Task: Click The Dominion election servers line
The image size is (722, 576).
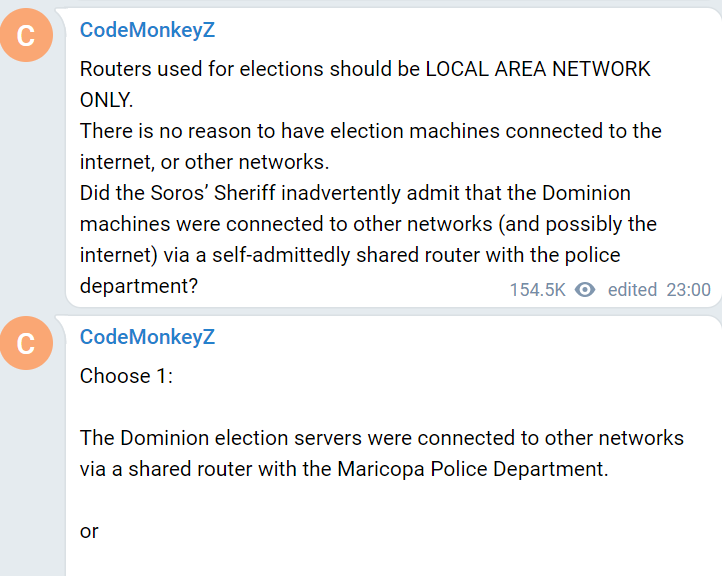Action: tap(382, 438)
